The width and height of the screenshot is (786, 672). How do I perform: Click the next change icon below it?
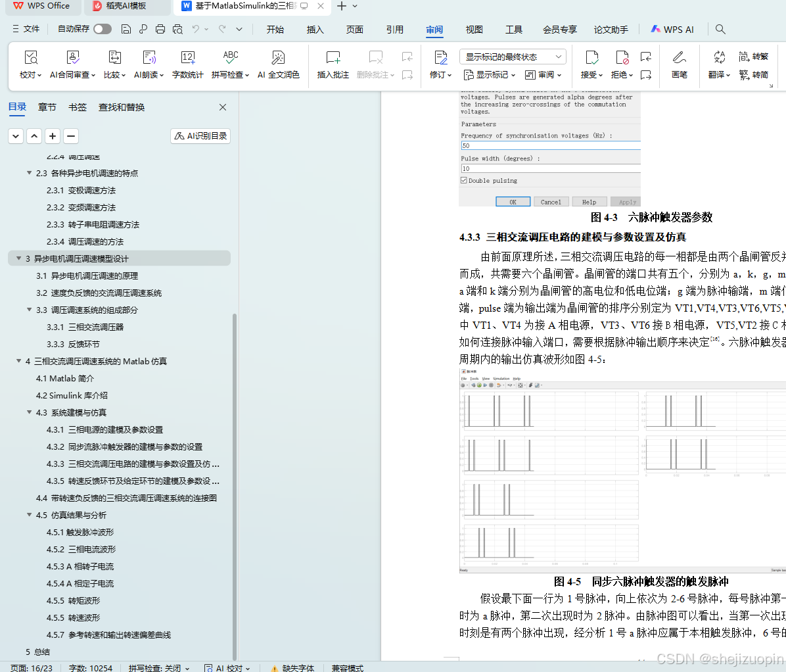[646, 75]
